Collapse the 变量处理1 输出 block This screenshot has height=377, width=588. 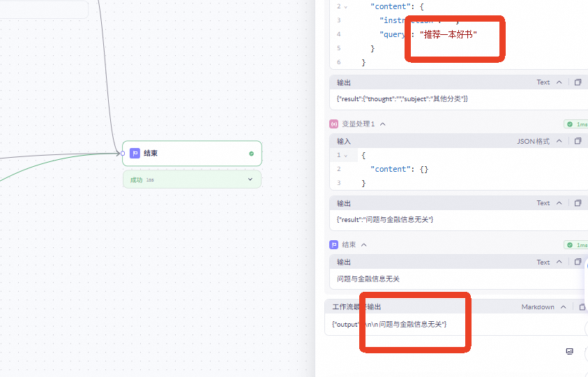tap(559, 202)
